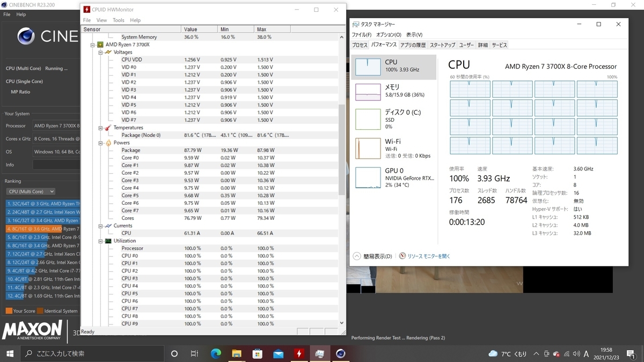Collapse the Powers tree node
The height and width of the screenshot is (362, 644).
pos(100,143)
